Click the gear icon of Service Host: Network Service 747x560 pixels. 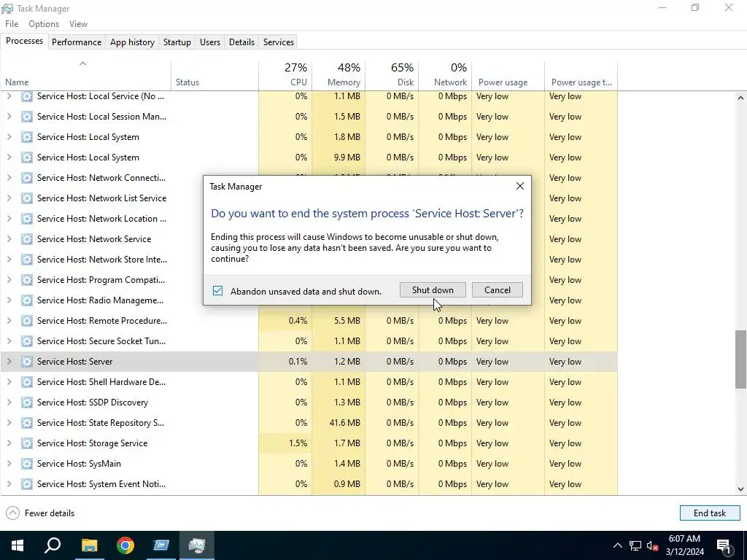pyautogui.click(x=27, y=239)
